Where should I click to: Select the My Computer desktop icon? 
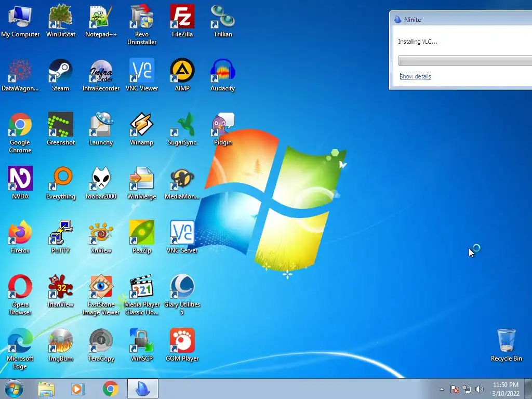[20, 21]
